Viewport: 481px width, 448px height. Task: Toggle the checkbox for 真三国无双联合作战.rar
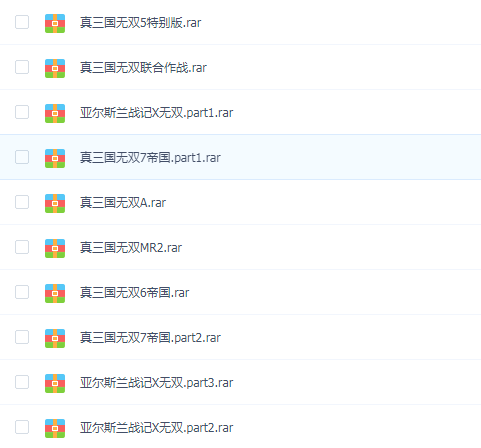pos(22,67)
